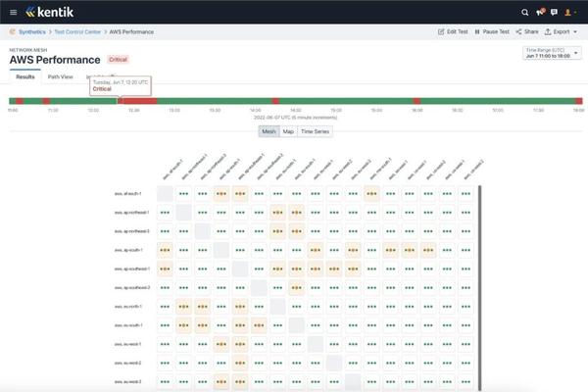Click af-south-1 row, ap-south-1 column warning cell
The height and width of the screenshot is (392, 588).
(221, 194)
